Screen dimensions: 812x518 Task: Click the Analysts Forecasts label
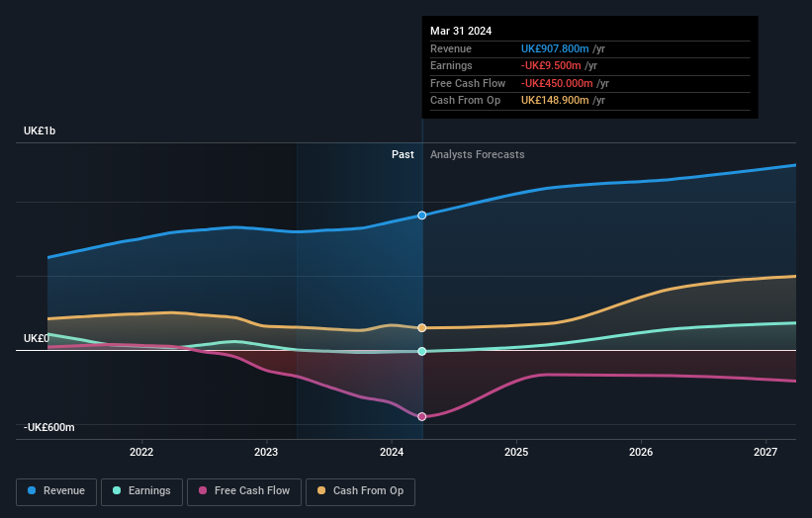click(x=477, y=154)
